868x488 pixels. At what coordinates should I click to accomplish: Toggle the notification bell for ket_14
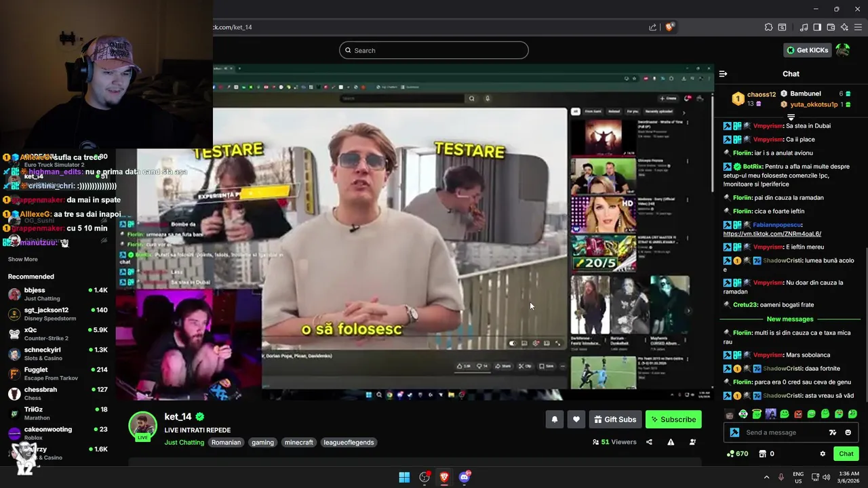pos(554,420)
